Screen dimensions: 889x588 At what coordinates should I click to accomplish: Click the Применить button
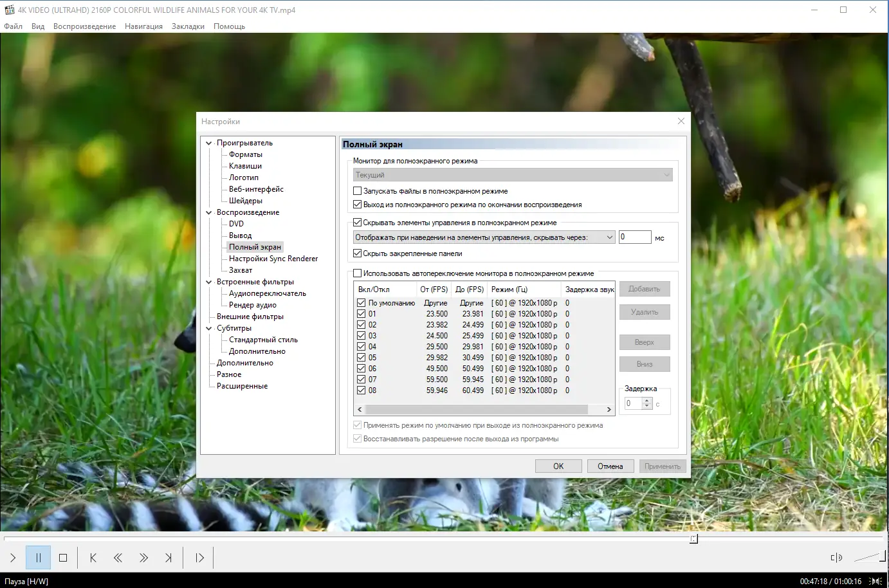663,466
